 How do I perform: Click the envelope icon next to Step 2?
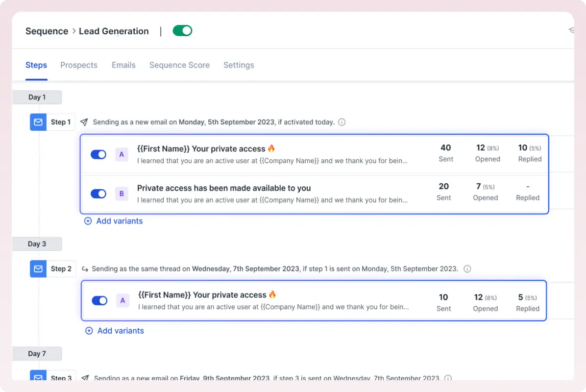point(38,269)
